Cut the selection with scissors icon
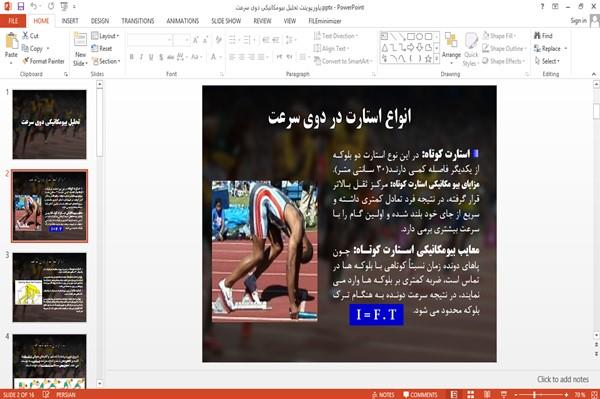Viewport: 600px width, 399px height. point(31,36)
